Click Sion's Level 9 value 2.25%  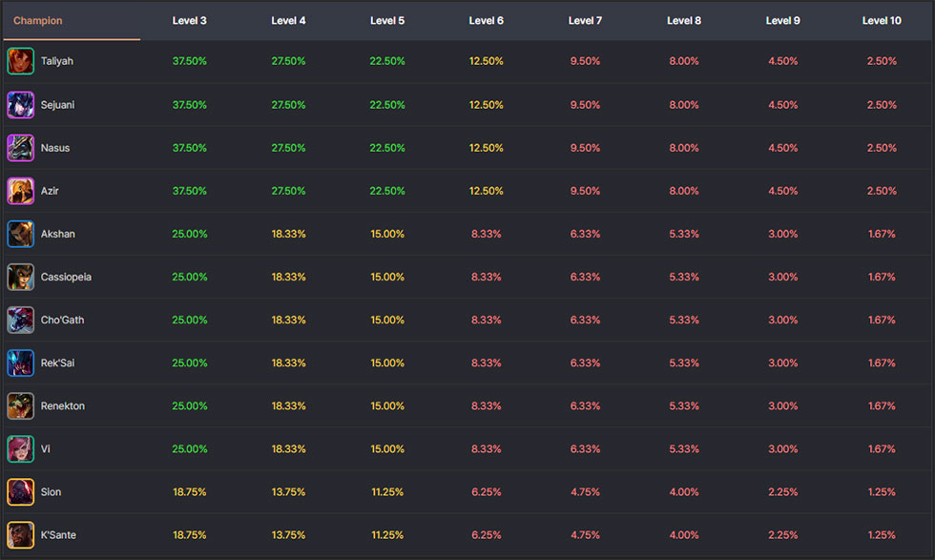[783, 492]
